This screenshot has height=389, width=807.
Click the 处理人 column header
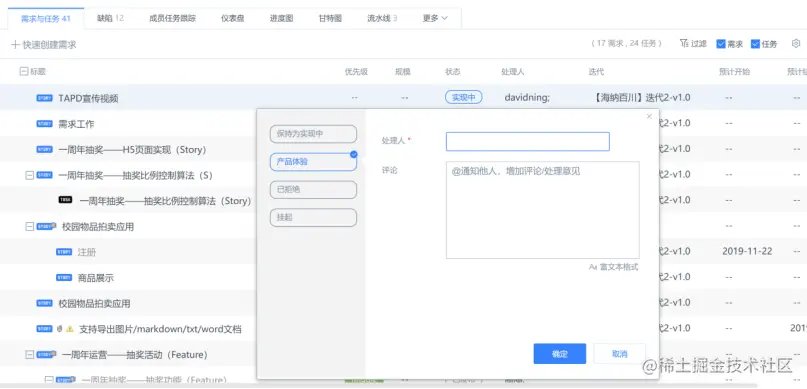pyautogui.click(x=513, y=72)
